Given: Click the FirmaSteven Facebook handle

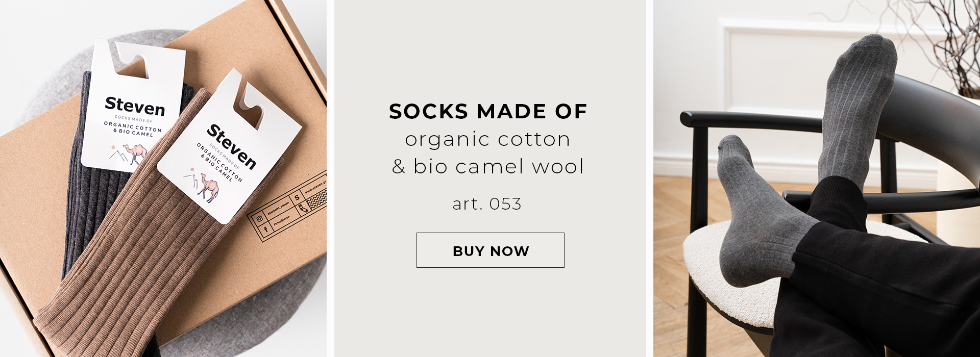Looking at the screenshot, I should [282, 219].
